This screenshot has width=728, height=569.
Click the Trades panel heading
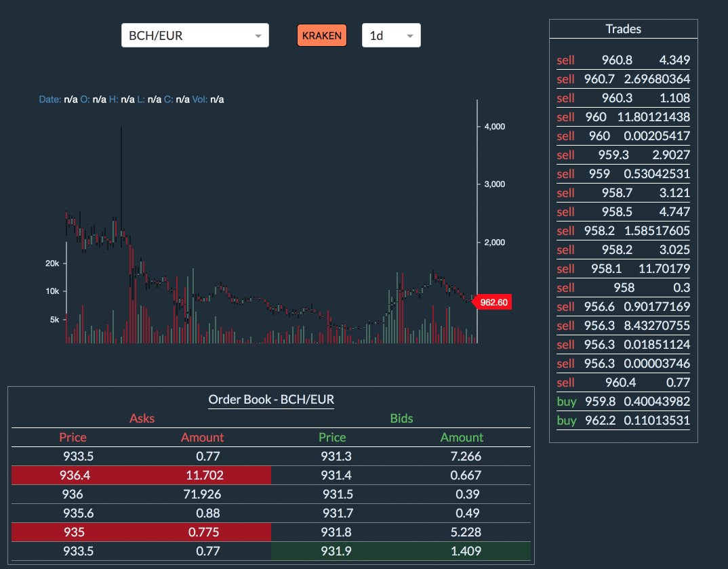[623, 29]
